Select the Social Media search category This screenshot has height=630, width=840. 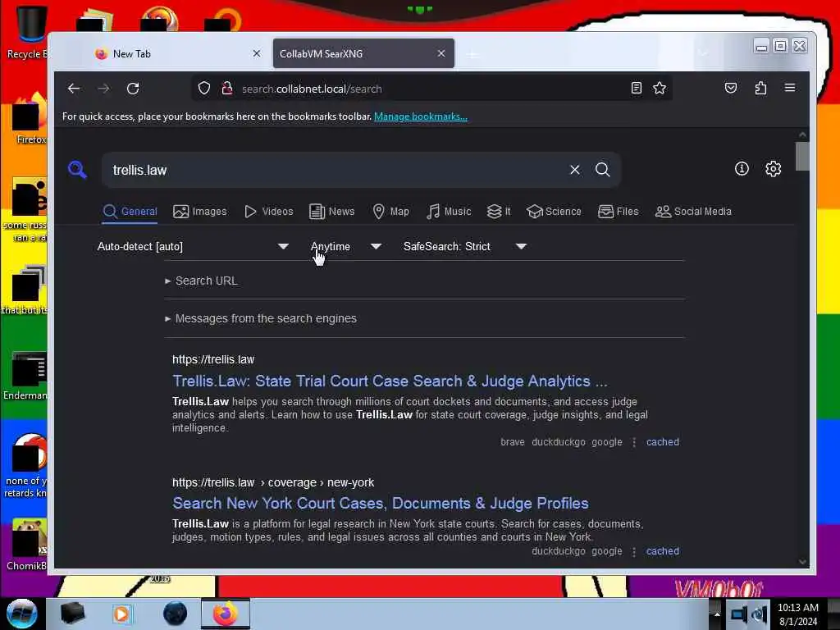click(x=693, y=212)
